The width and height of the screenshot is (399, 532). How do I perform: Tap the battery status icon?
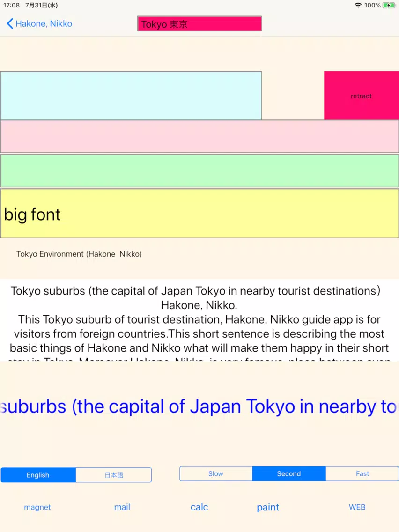(389, 5)
